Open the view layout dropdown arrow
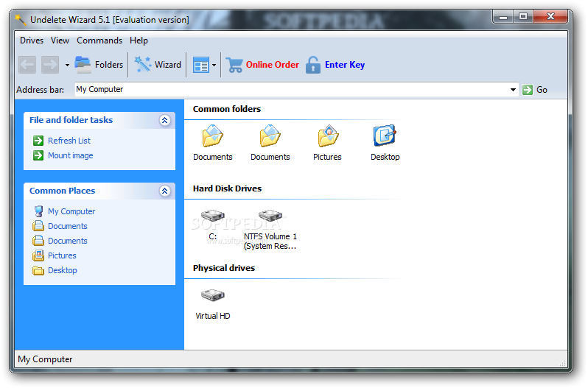588x388 pixels. 214,66
